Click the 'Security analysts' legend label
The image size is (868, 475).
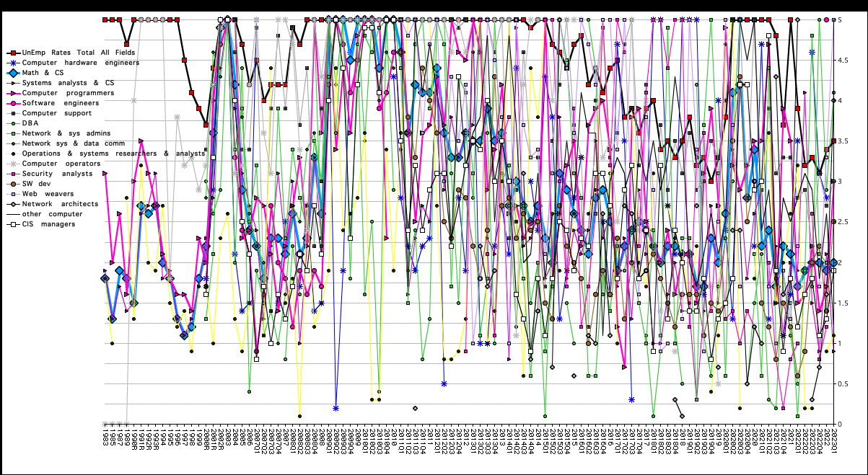pyautogui.click(x=57, y=174)
